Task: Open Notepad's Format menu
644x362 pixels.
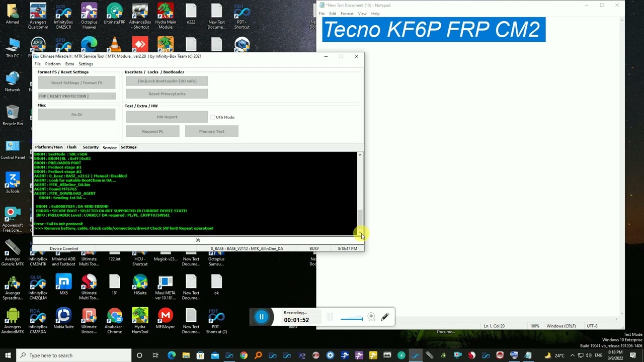Action: pos(347,14)
